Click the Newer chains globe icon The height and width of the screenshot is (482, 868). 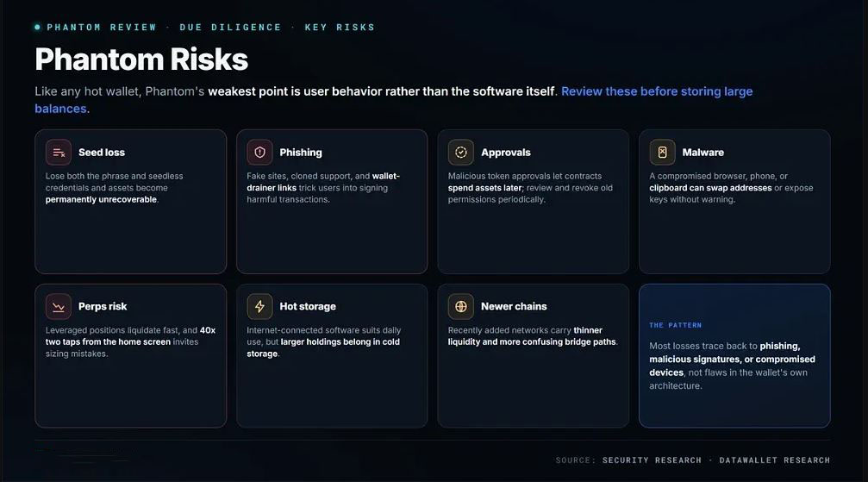(460, 306)
